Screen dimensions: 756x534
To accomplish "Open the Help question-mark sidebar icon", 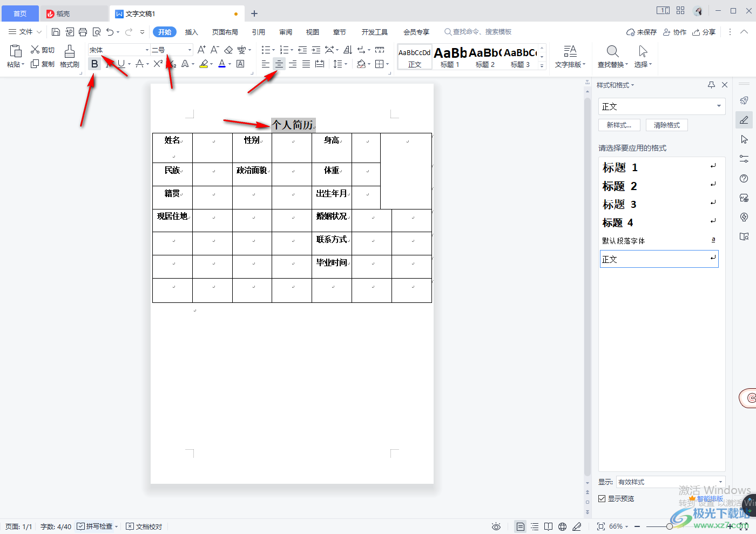I will (744, 178).
